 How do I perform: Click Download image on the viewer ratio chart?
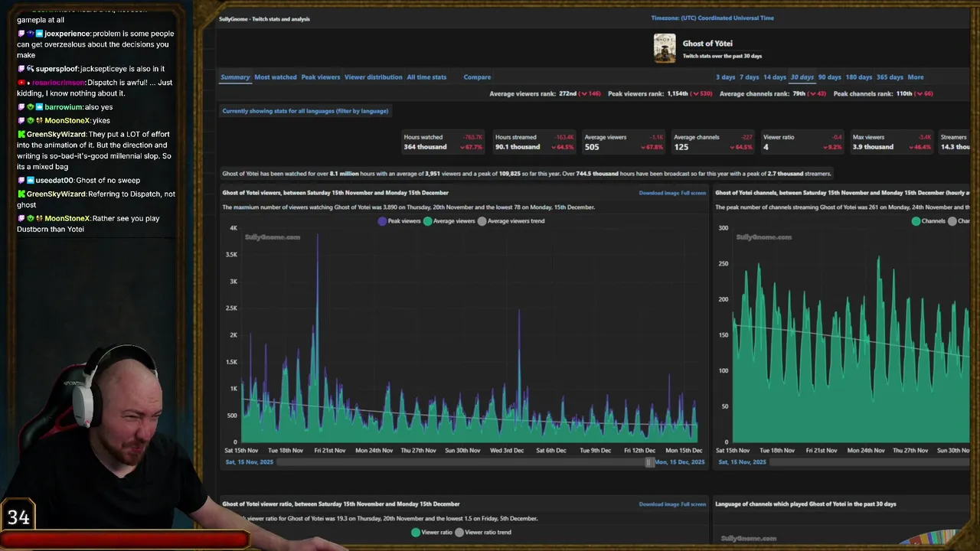658,504
